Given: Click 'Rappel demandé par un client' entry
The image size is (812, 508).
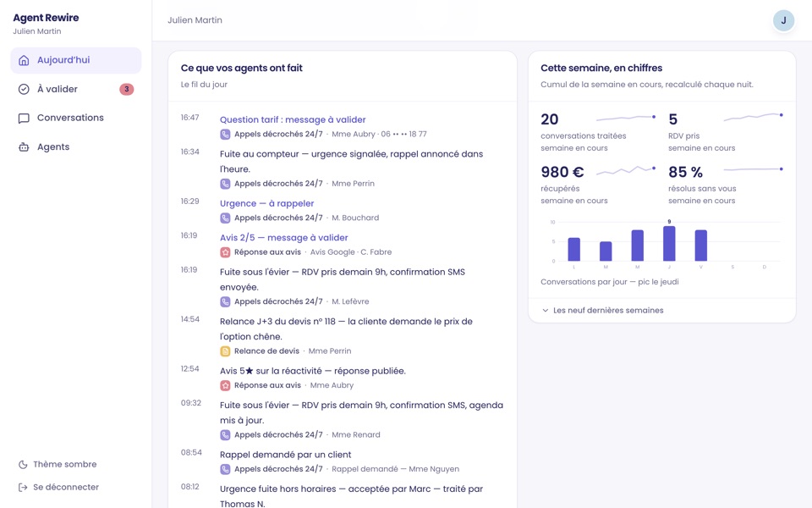Looking at the screenshot, I should pos(285,455).
